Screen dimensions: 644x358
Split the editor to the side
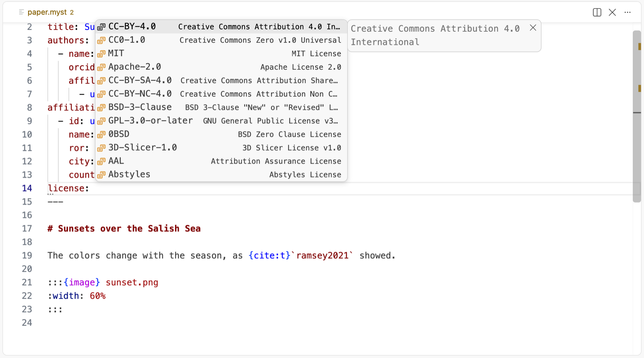tap(597, 12)
